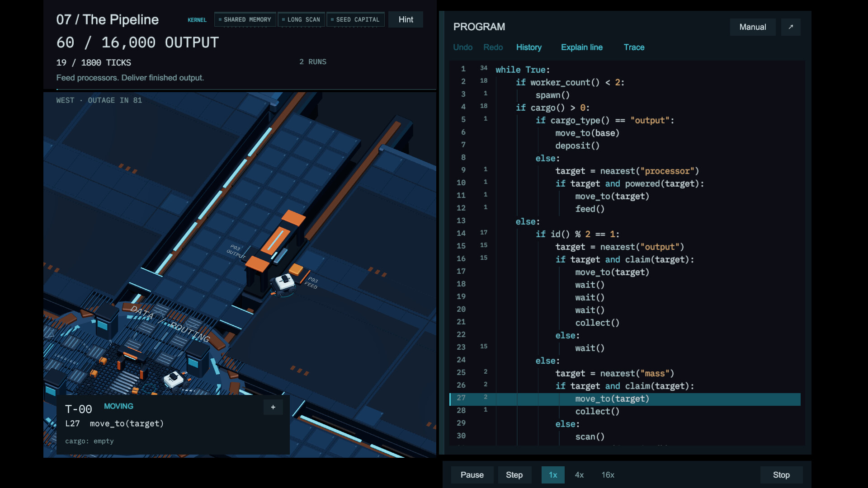Image resolution: width=868 pixels, height=488 pixels.
Task: Click the orange processor machine on the map
Action: click(274, 248)
